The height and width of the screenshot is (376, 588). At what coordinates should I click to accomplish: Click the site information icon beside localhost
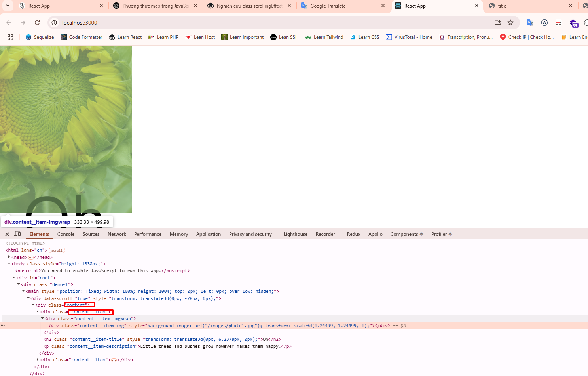coord(55,23)
